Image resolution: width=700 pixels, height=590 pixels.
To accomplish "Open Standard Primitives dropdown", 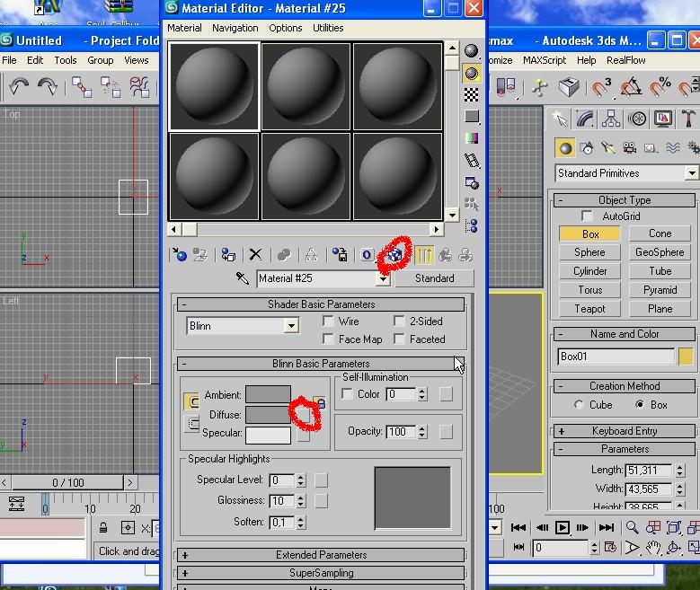I will click(692, 172).
